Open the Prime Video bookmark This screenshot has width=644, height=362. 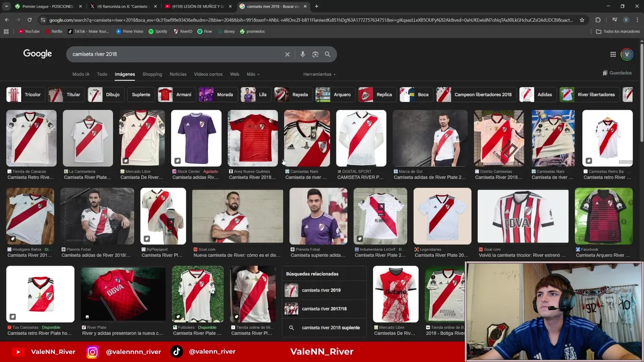tap(129, 31)
